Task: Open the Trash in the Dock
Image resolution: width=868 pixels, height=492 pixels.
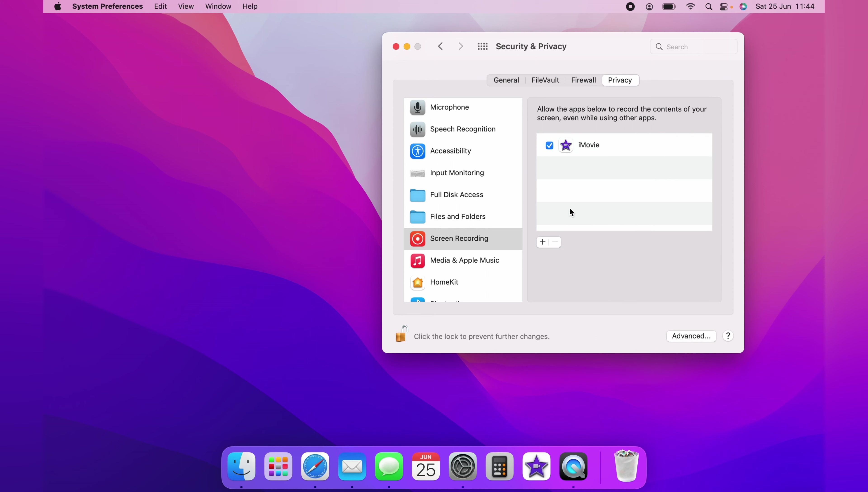Action: (627, 466)
